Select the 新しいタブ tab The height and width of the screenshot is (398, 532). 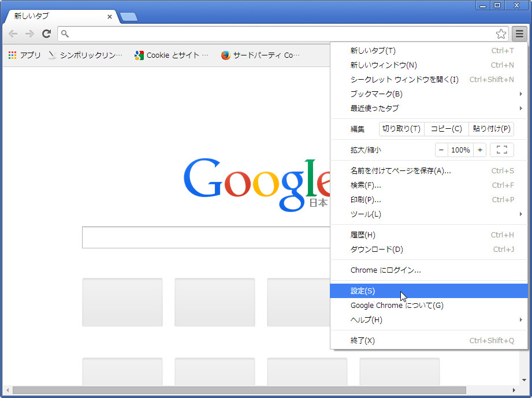(61, 16)
